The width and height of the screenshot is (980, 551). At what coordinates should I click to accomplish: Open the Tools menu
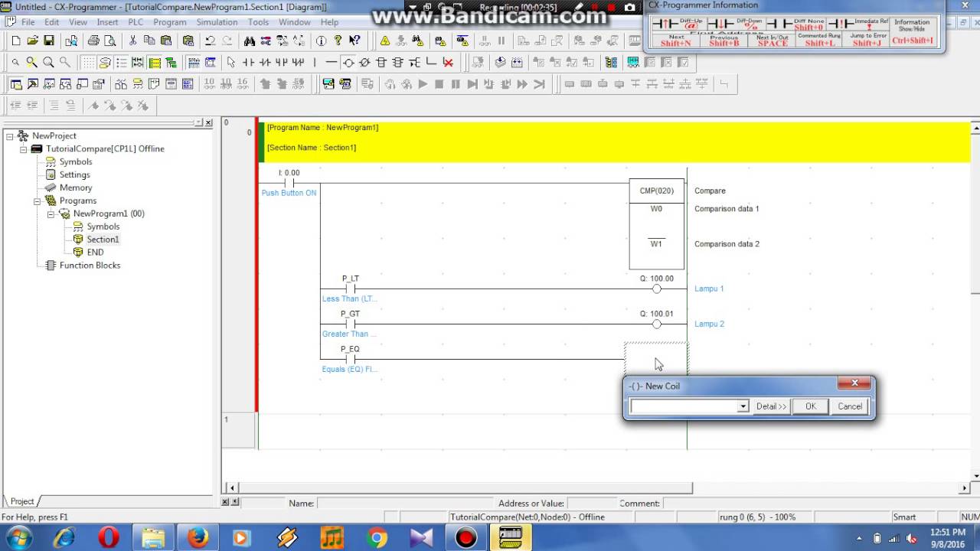[x=258, y=22]
